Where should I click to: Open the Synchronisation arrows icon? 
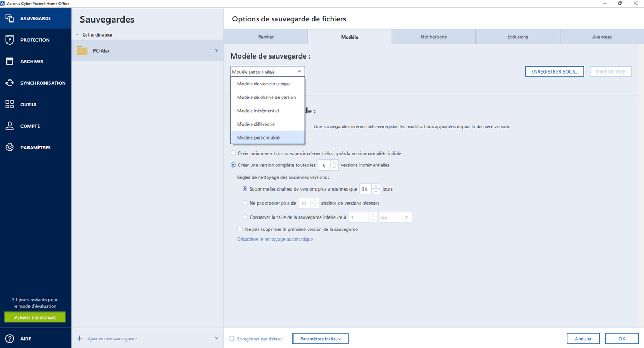tap(10, 83)
